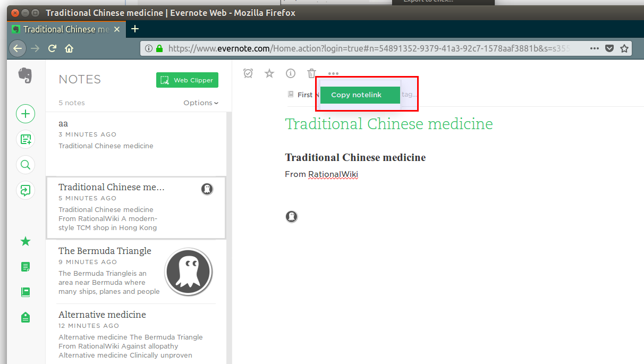The width and height of the screenshot is (644, 364).
Task: Open the three-dot more actions menu
Action: click(x=333, y=74)
